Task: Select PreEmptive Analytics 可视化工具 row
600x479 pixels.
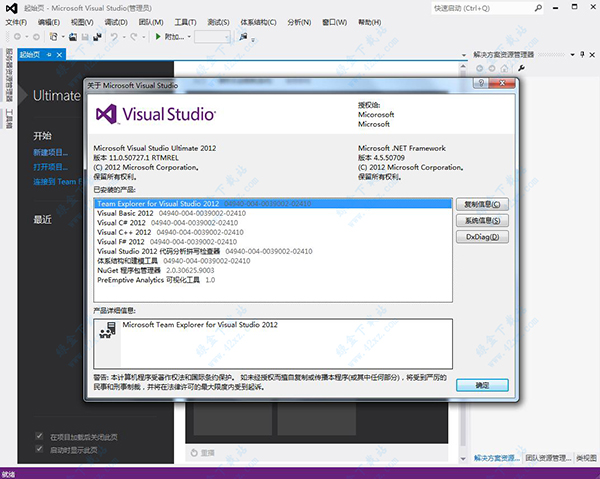Action: (x=273, y=280)
